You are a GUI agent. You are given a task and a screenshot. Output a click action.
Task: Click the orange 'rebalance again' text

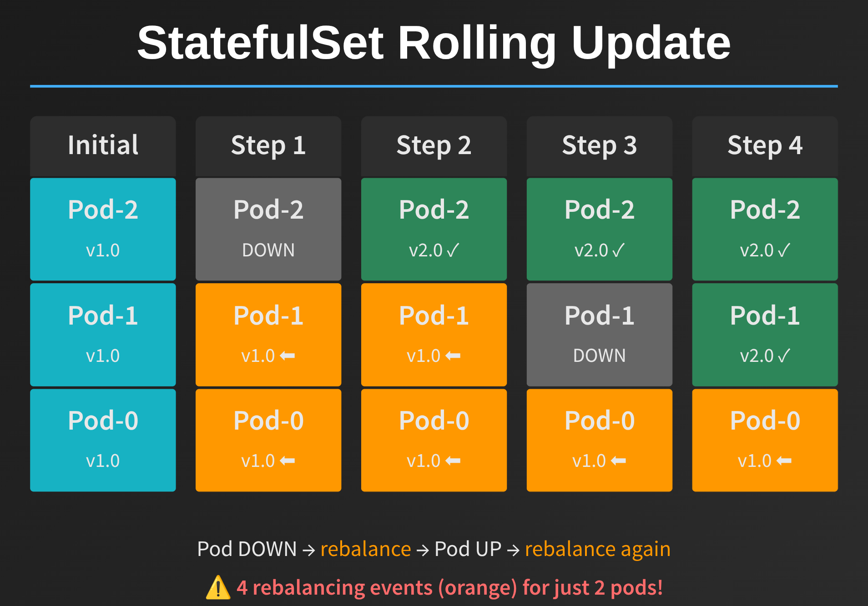(597, 549)
